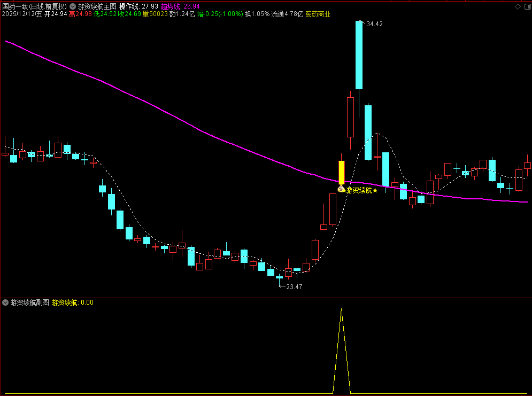Image resolution: width=532 pixels, height=396 pixels.
Task: Click the money bag signal icon
Action: click(341, 189)
